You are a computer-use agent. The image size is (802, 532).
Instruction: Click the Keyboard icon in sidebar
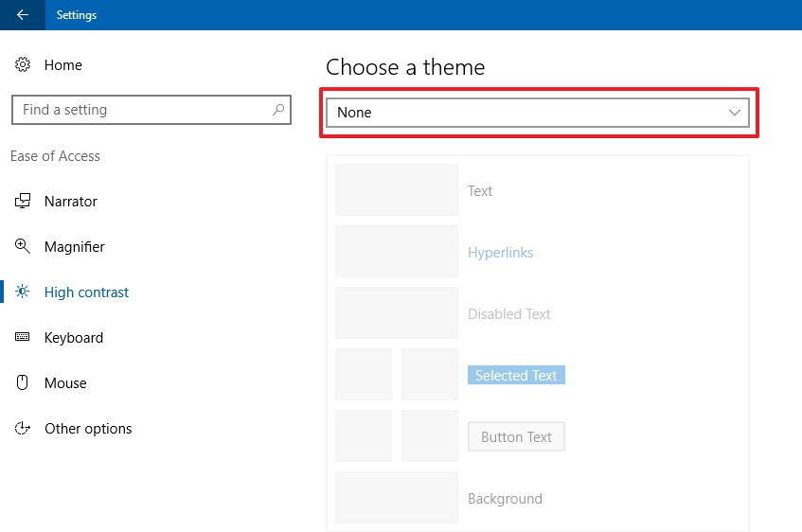23,338
